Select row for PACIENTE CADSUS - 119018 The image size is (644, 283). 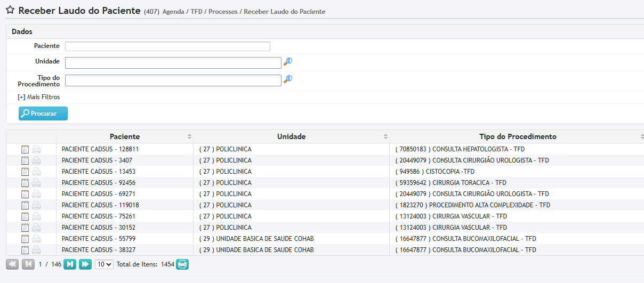[x=100, y=205]
